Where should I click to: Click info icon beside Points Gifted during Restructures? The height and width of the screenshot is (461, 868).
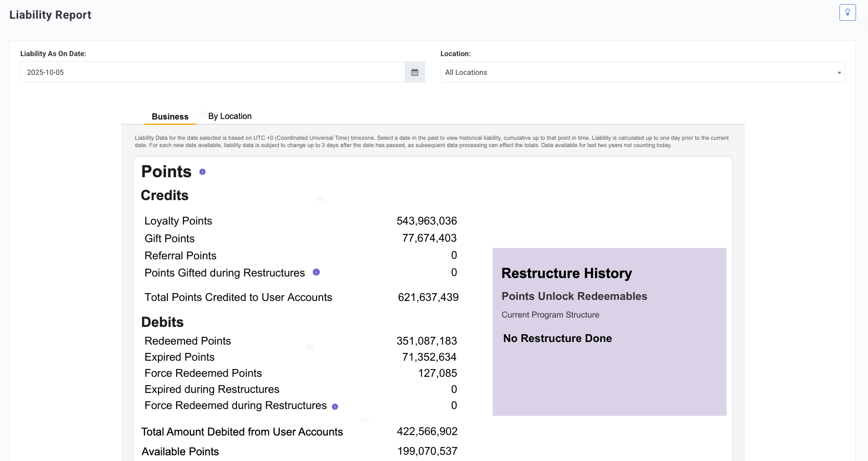click(x=316, y=272)
